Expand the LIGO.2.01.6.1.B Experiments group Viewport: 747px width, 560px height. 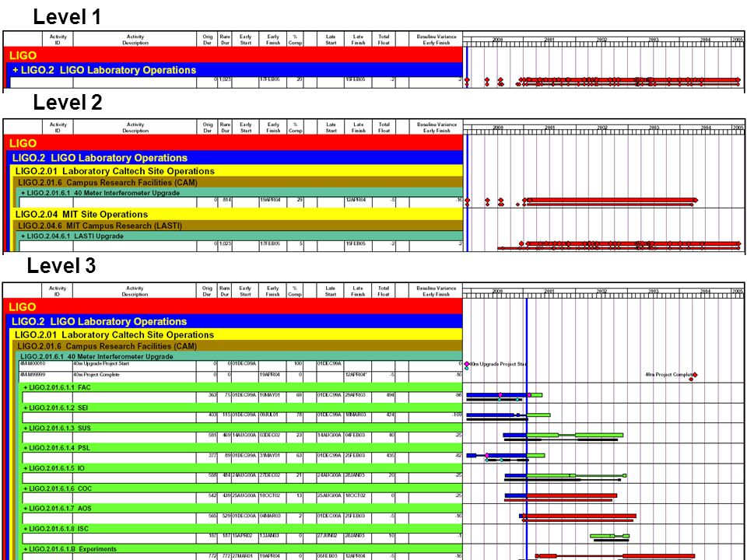click(x=26, y=549)
